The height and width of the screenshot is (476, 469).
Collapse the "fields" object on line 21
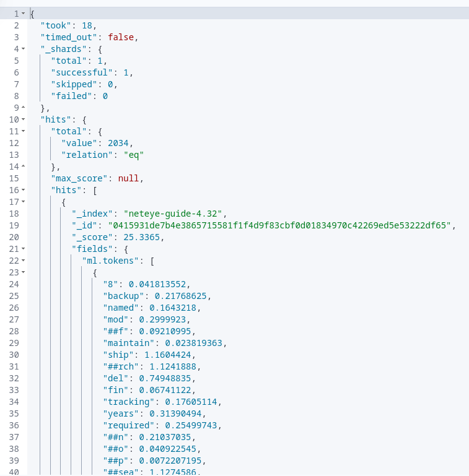point(24,249)
